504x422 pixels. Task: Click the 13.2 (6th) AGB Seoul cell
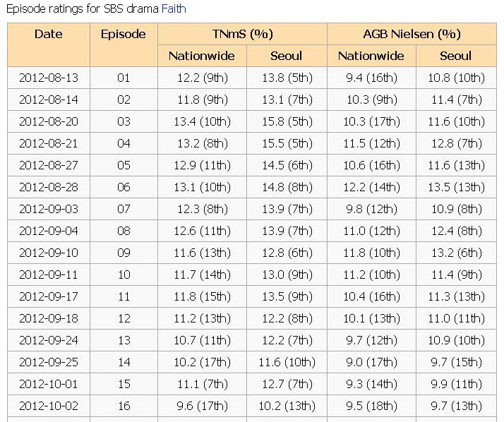456,253
